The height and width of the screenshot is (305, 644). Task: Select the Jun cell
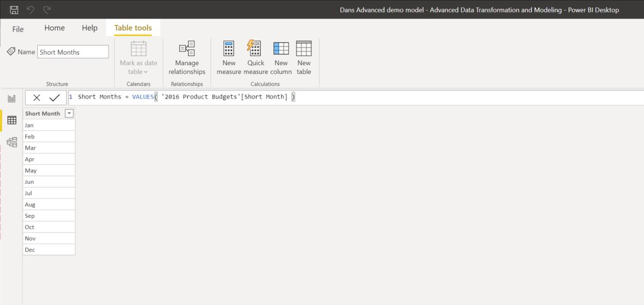pyautogui.click(x=49, y=181)
